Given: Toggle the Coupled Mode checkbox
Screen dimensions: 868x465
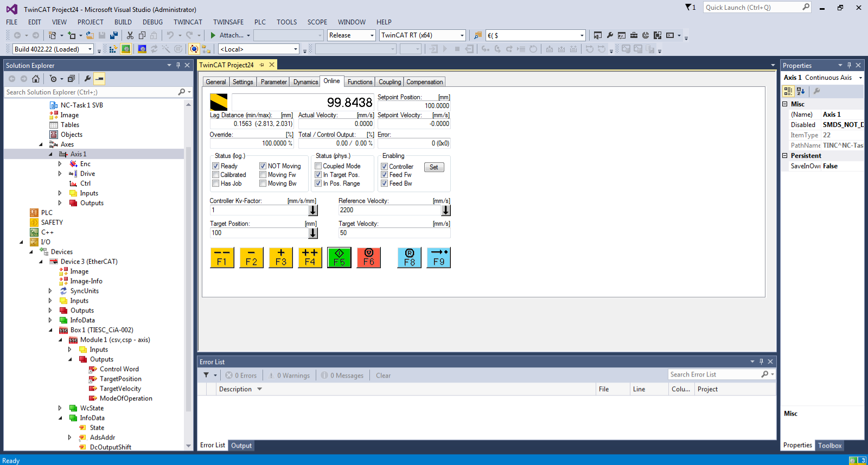Looking at the screenshot, I should pyautogui.click(x=318, y=166).
